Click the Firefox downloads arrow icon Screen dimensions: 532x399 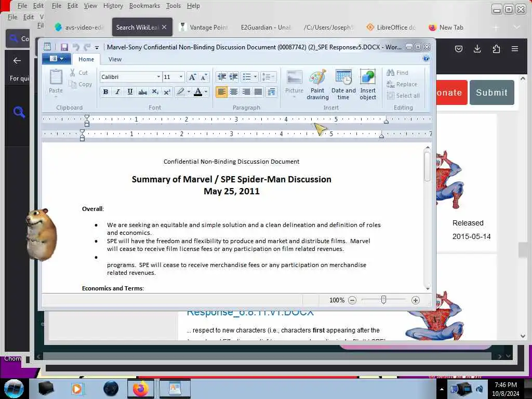477,49
